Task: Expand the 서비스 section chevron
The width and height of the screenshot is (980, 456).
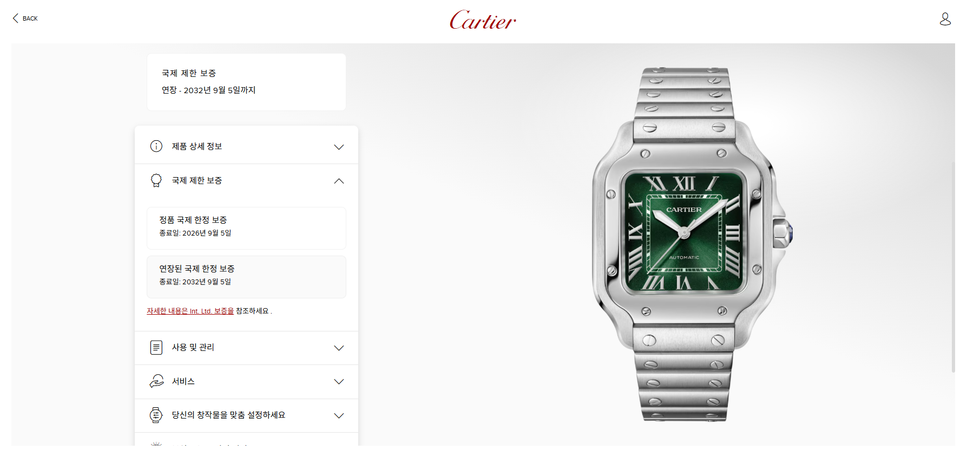Action: click(339, 382)
